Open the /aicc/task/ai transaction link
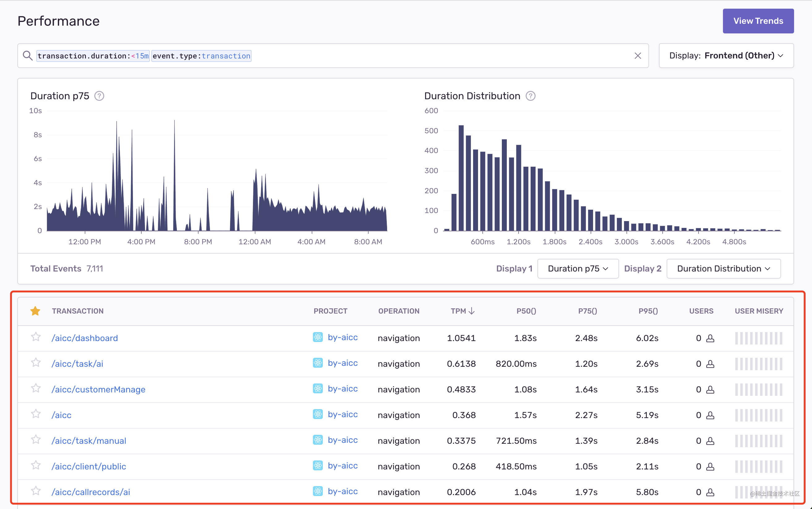 (x=77, y=364)
